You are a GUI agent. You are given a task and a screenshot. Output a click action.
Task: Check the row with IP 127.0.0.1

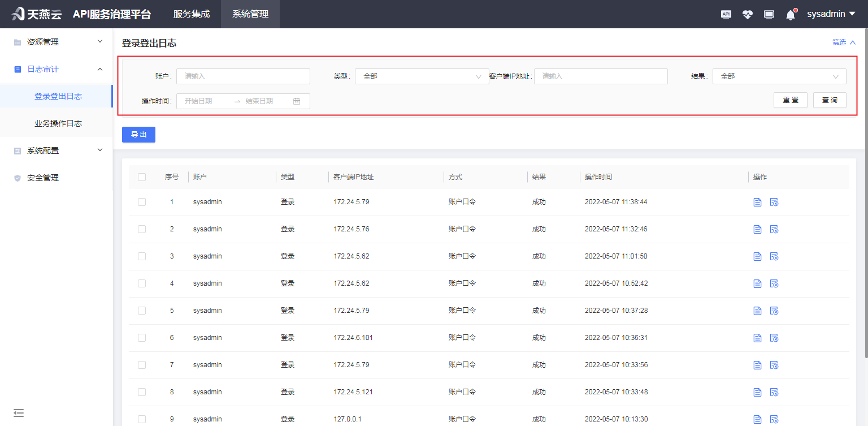(142, 419)
